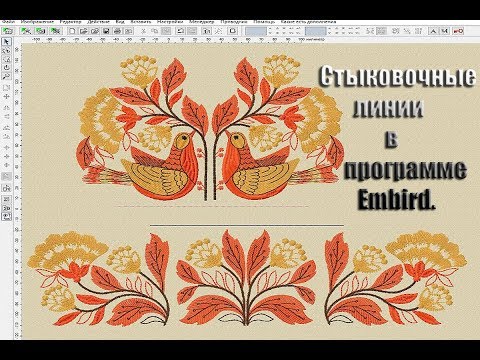The image size is (480, 360).
Task: Open the Редактор menu
Action: (x=71, y=22)
